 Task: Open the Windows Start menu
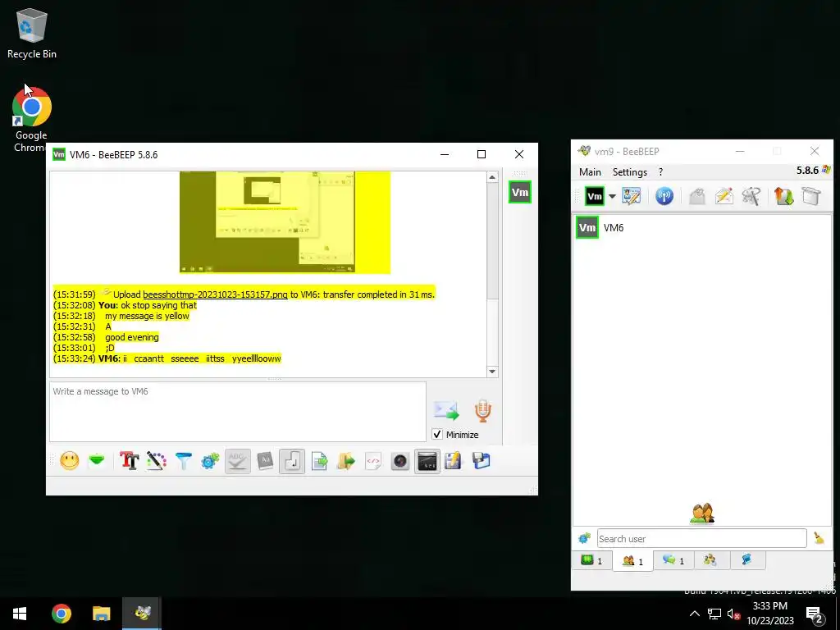tap(20, 614)
